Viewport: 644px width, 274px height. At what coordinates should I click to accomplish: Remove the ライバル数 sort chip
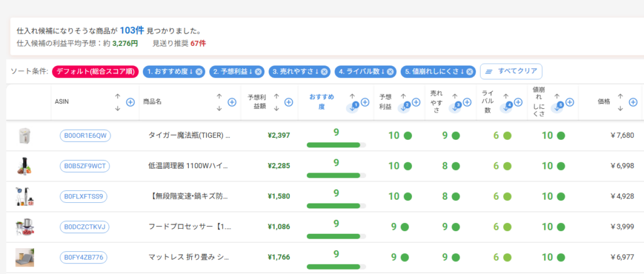click(x=390, y=72)
